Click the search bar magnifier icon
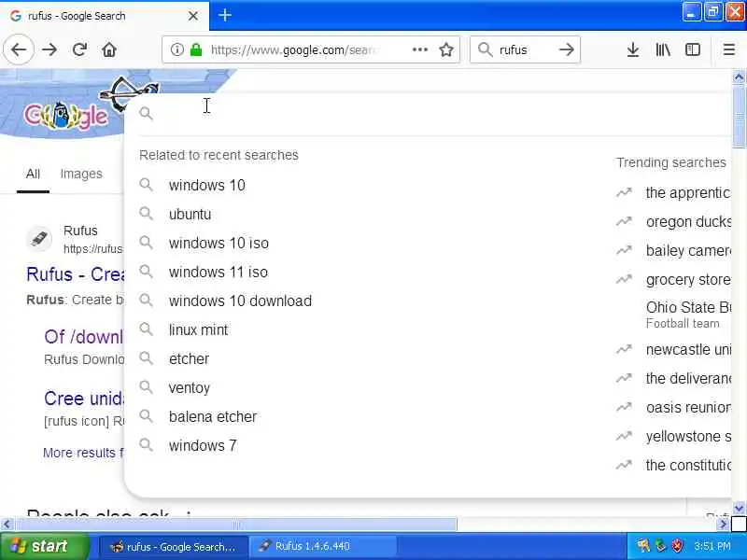The width and height of the screenshot is (747, 560). point(485,49)
